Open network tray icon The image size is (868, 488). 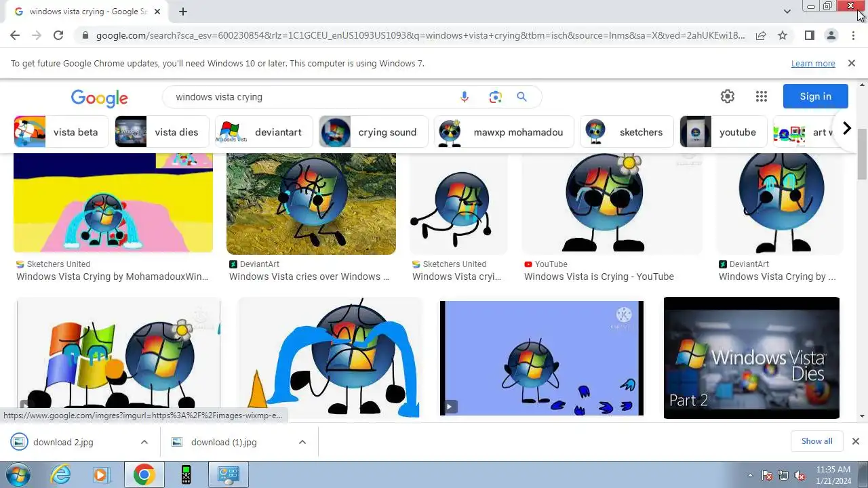tap(783, 475)
